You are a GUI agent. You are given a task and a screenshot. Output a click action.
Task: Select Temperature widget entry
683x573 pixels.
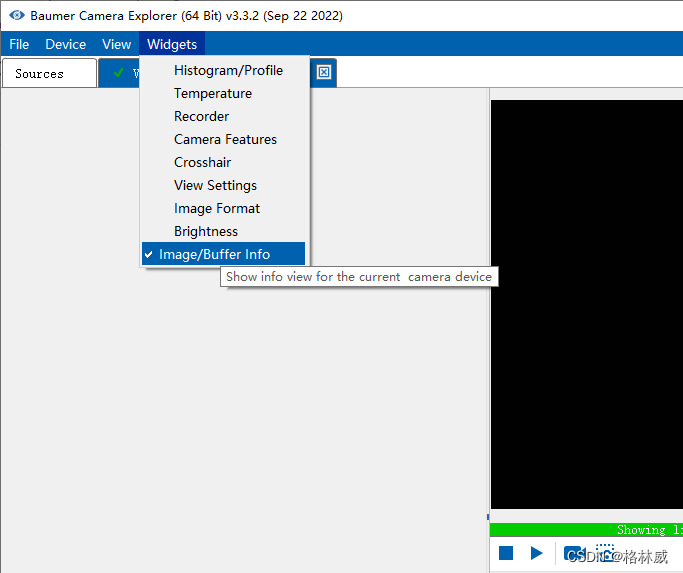pyautogui.click(x=223, y=93)
